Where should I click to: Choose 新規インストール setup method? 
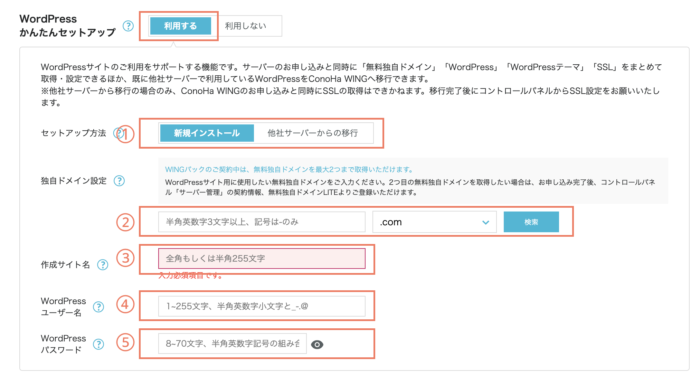[x=207, y=133]
